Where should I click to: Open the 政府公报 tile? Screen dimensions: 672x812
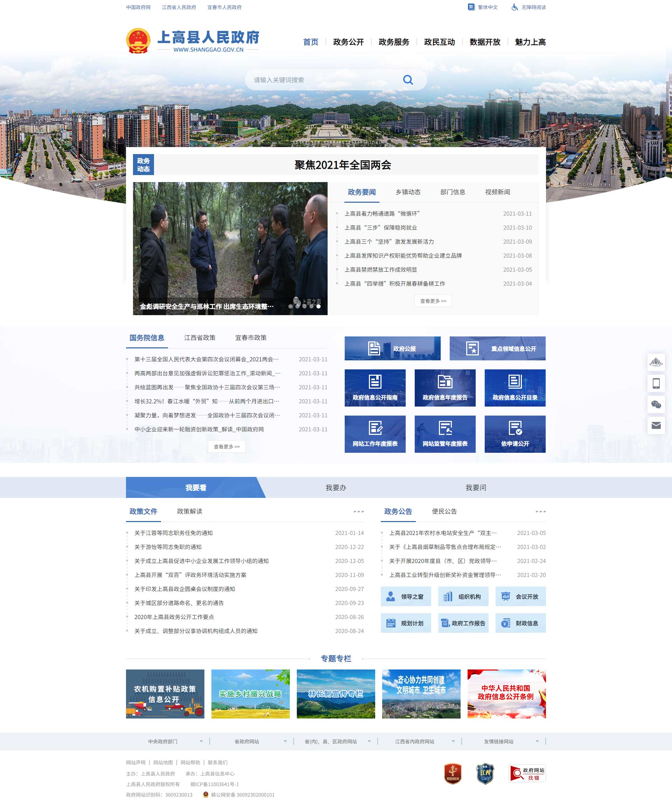coord(392,348)
